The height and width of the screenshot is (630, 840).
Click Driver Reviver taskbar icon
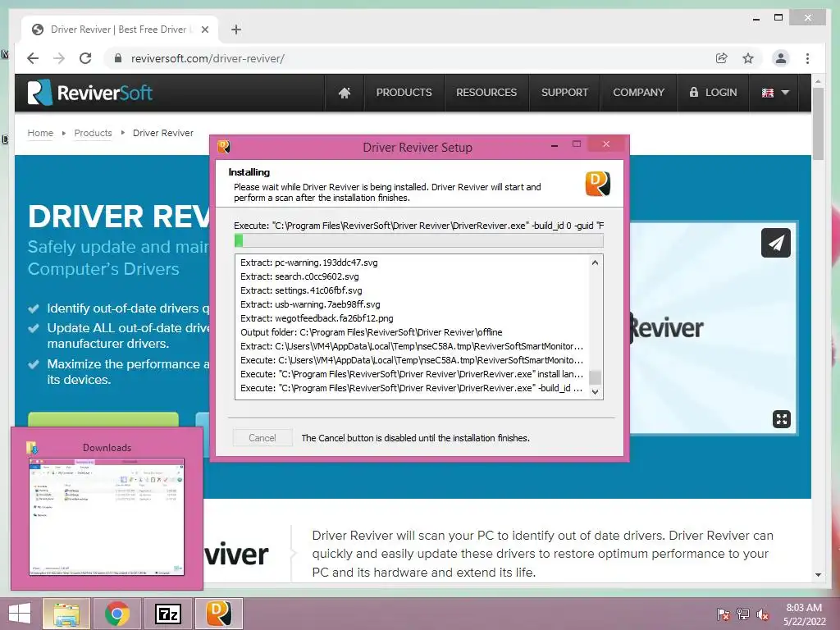tap(218, 614)
